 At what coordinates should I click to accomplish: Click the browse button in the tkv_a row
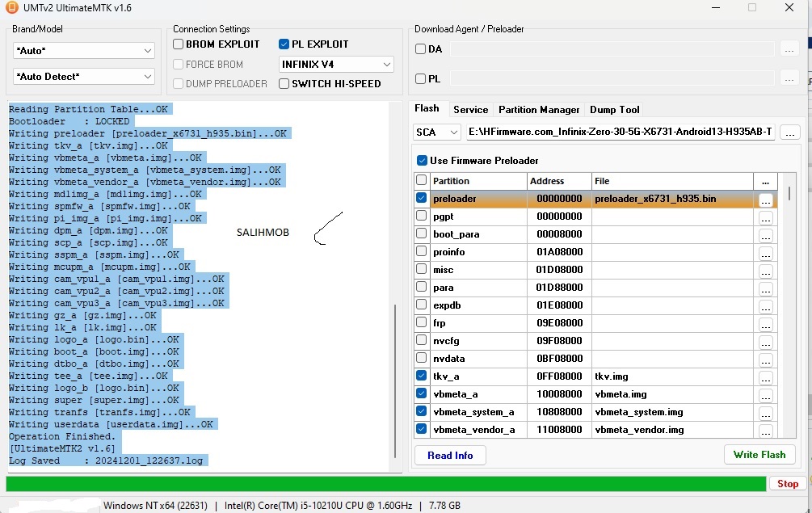pos(765,377)
